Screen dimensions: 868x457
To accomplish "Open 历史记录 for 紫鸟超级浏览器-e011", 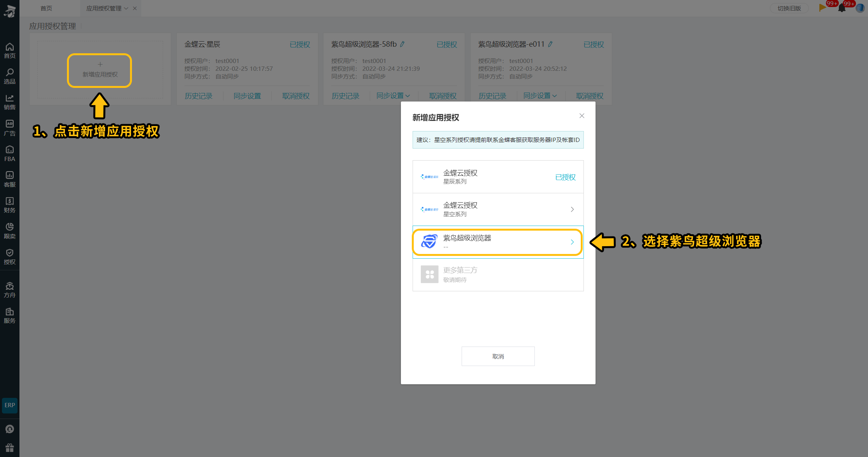I will coord(492,96).
